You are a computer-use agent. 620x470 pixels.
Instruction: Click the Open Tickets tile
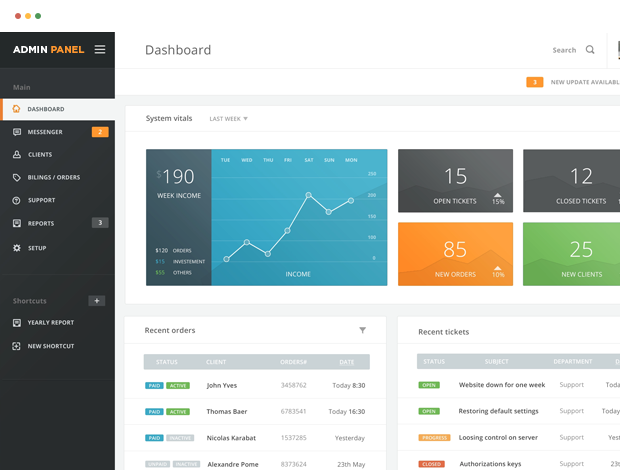point(455,181)
